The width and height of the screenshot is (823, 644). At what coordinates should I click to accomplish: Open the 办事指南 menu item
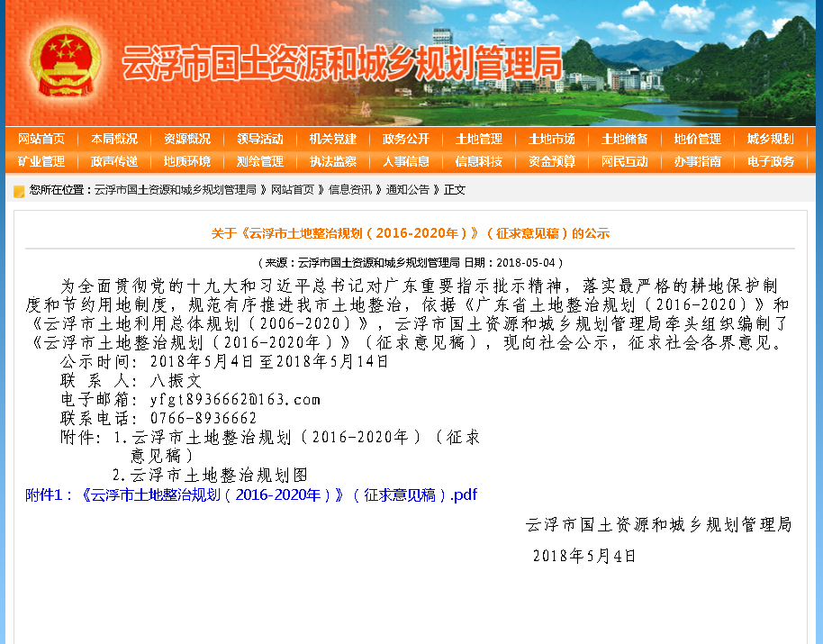pos(697,161)
